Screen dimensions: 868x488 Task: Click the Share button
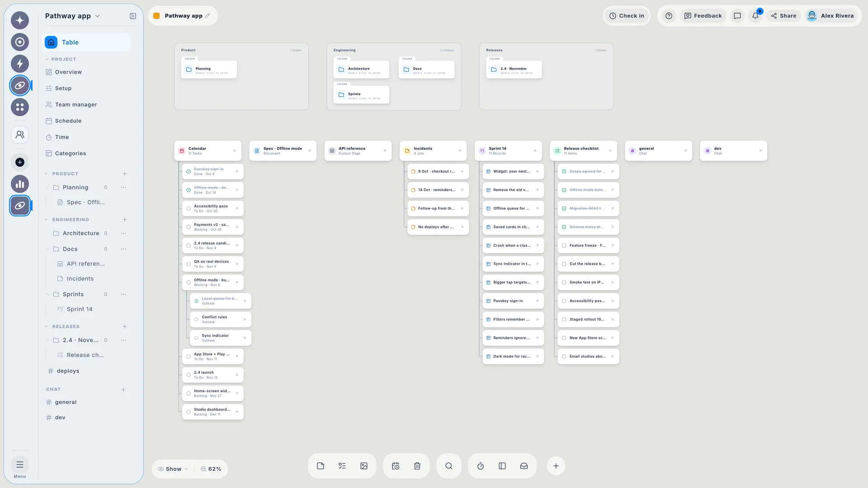tap(784, 16)
